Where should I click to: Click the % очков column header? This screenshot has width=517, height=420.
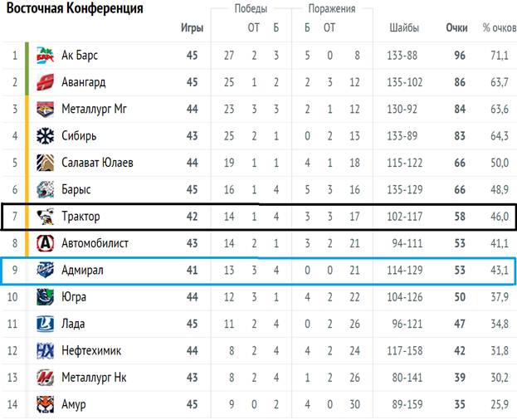pos(500,27)
